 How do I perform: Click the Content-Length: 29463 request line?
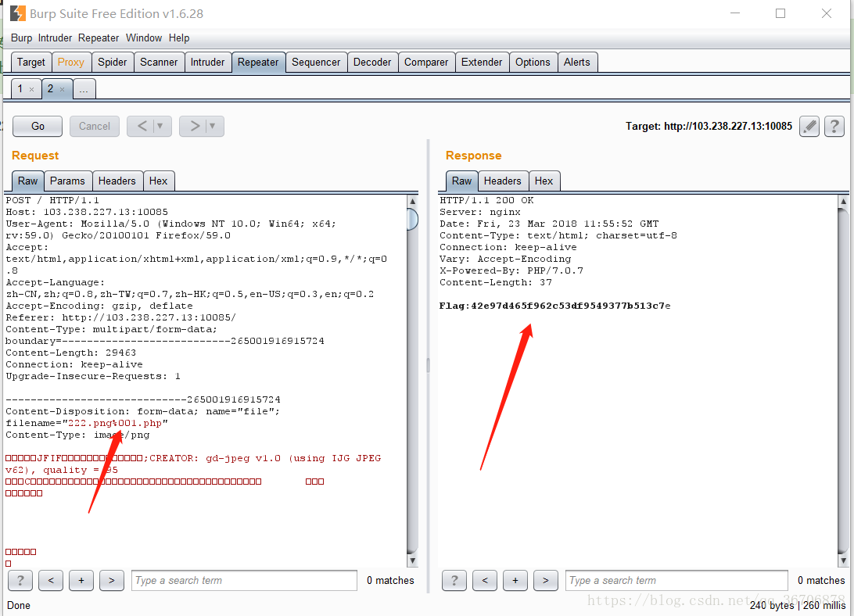click(x=71, y=353)
